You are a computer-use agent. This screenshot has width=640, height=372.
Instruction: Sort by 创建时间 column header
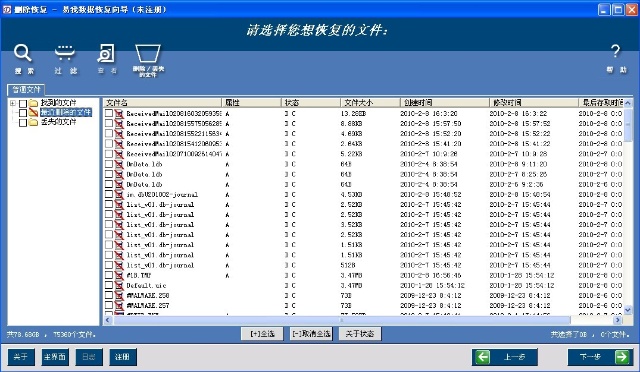pyautogui.click(x=444, y=102)
